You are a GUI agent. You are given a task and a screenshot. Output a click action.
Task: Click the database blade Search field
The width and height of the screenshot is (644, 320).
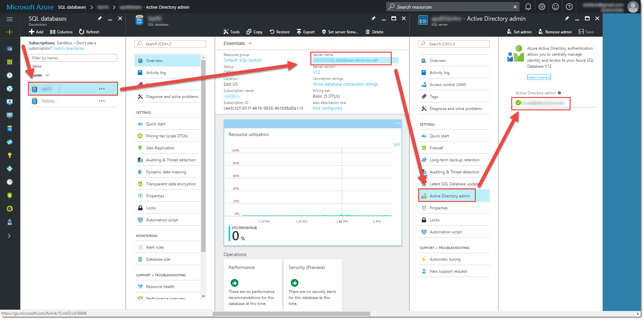tap(170, 44)
